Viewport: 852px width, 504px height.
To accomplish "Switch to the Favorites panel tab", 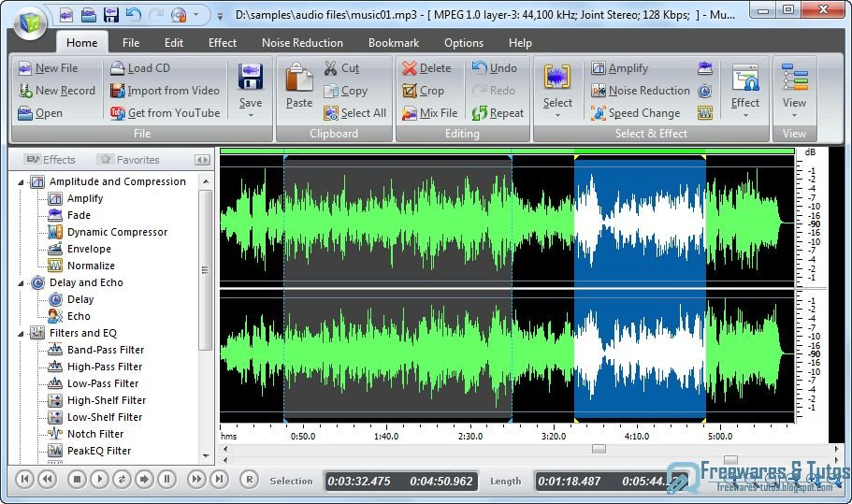I will pos(129,160).
